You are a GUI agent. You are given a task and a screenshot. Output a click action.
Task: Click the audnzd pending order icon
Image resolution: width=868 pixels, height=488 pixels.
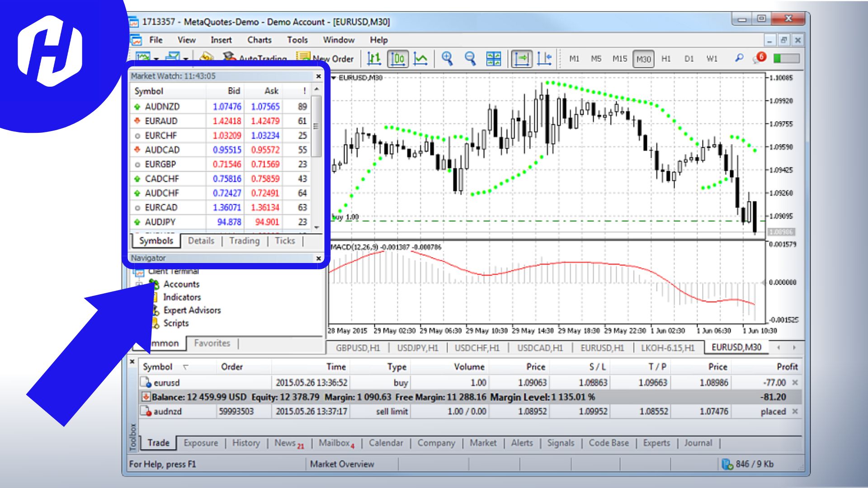tap(146, 411)
